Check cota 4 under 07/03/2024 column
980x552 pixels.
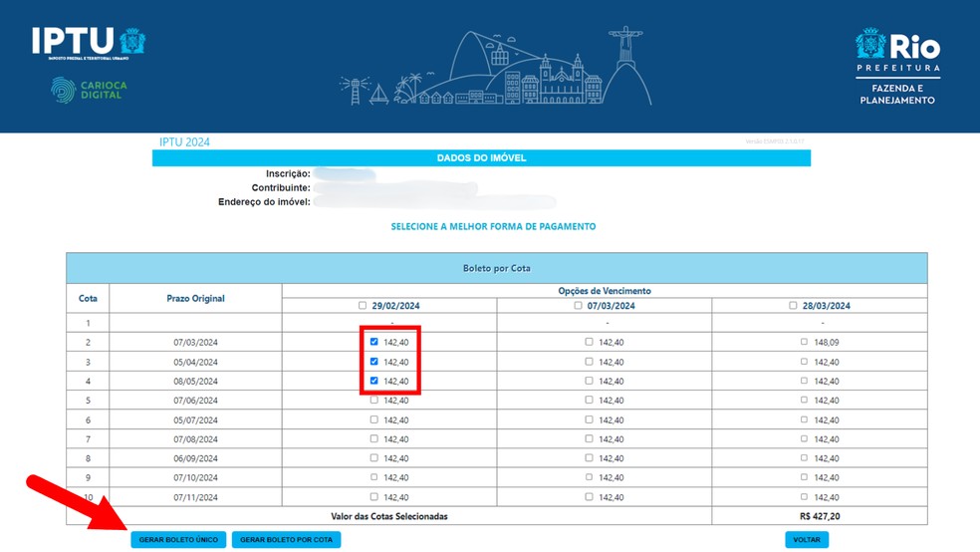coord(589,381)
